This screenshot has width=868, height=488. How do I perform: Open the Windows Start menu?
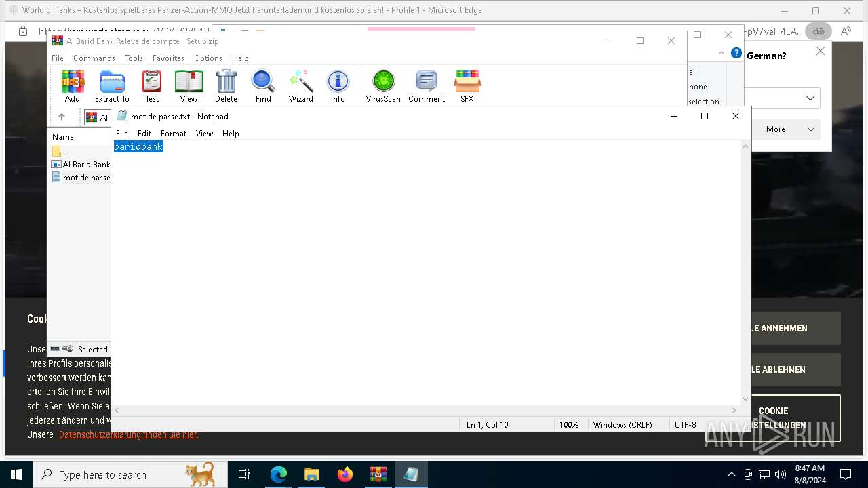(x=16, y=474)
